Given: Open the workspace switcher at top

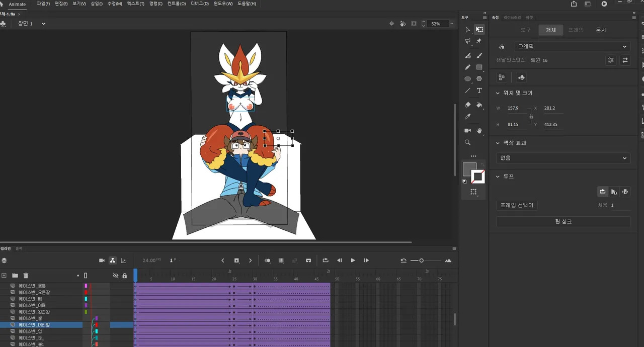Looking at the screenshot, I should tap(587, 4).
